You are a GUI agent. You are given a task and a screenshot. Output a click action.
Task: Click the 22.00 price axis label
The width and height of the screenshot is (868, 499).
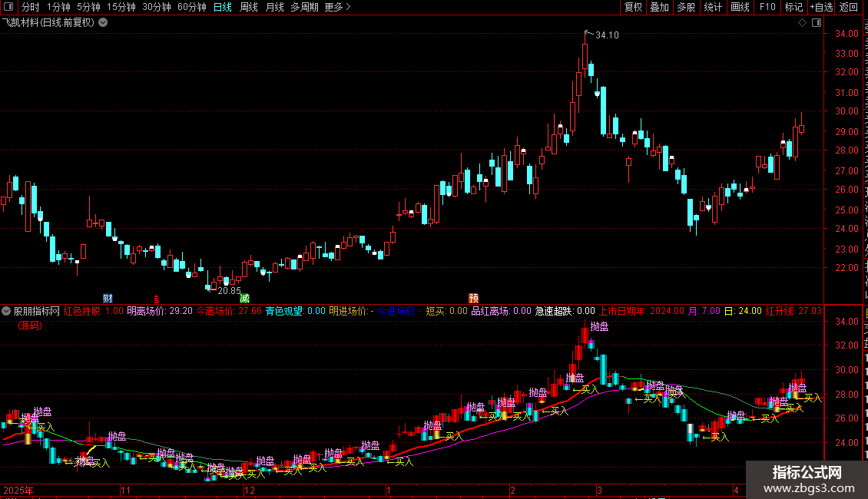click(x=846, y=268)
